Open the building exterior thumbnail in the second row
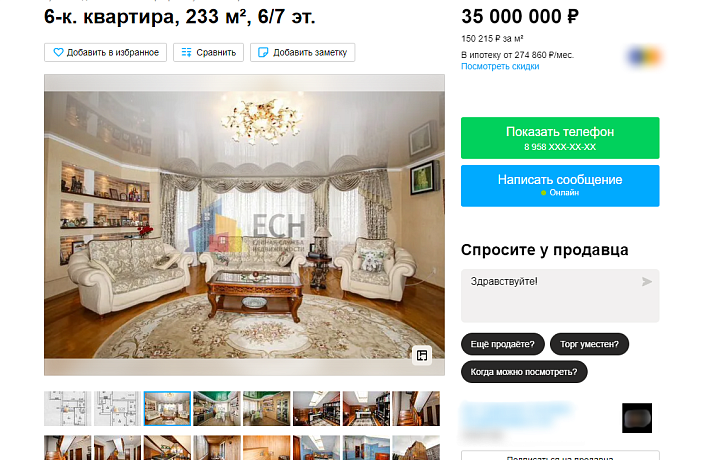720x460 pixels. tap(416, 448)
